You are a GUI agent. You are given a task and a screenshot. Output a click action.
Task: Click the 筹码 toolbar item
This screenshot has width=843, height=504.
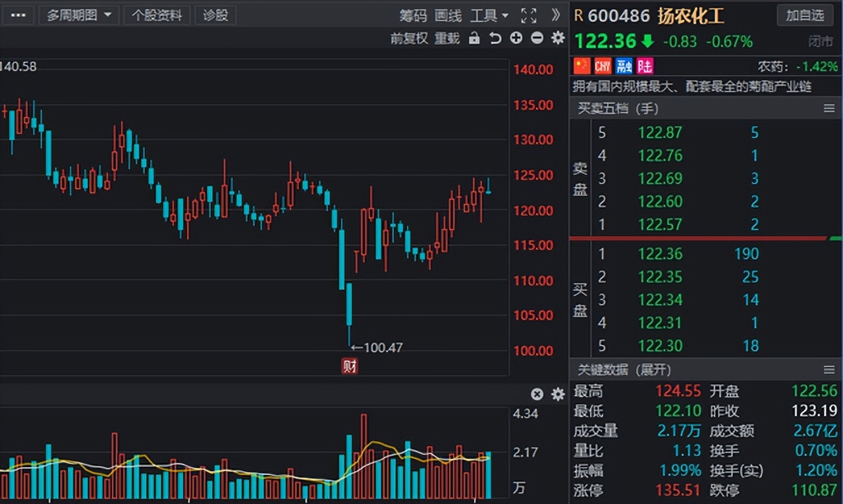coord(414,15)
